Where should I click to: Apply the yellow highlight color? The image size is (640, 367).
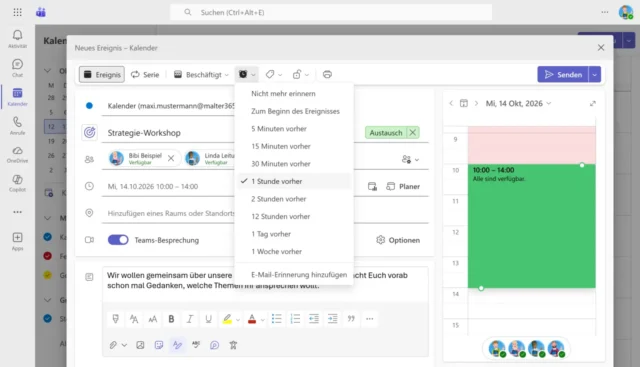(227, 319)
